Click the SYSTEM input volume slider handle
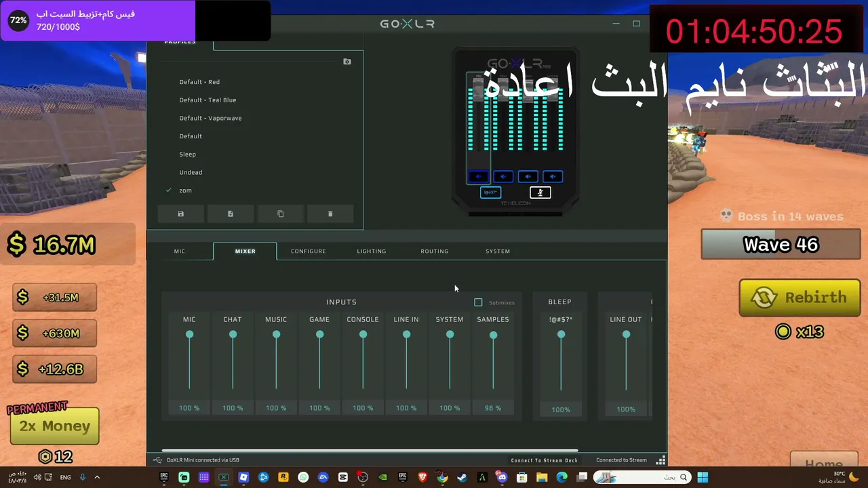Viewport: 868px width, 488px height. (x=450, y=334)
